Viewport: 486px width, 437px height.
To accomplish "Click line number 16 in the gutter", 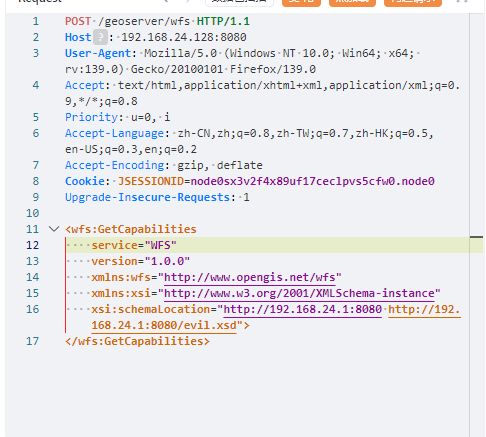I will 33,309.
